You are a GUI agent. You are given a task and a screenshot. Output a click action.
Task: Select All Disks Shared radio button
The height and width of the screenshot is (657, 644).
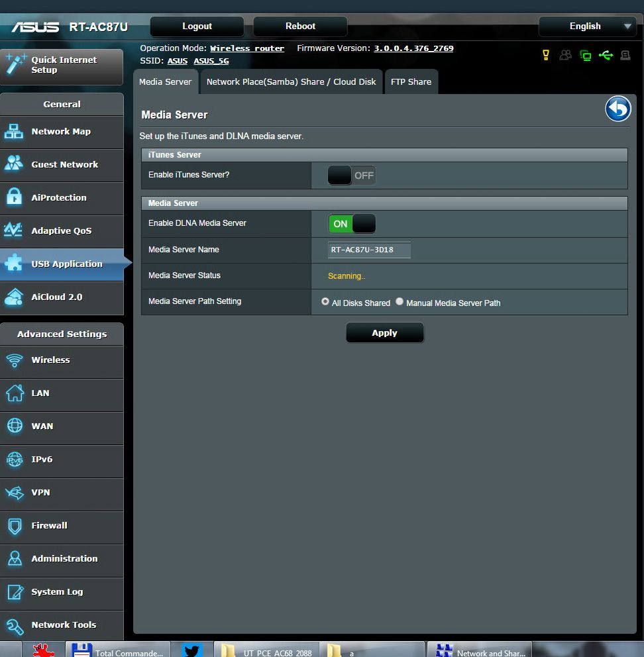pos(325,301)
